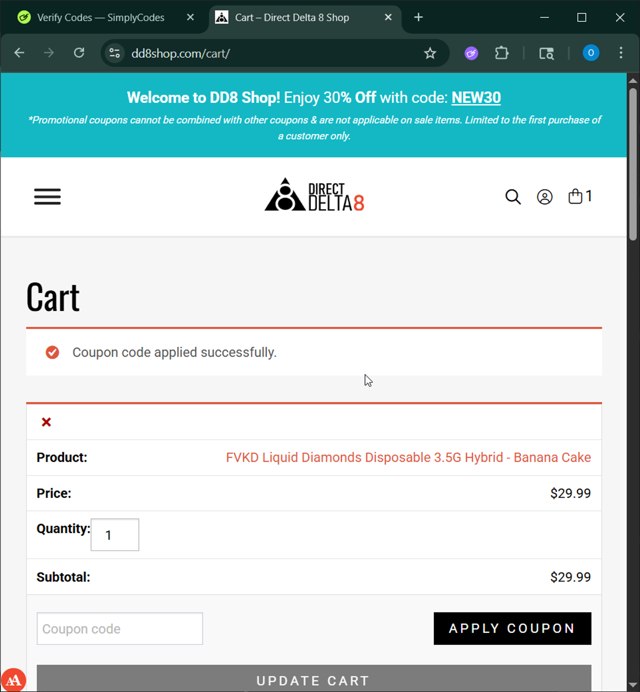
Task: Open site information icon in address bar
Action: click(114, 53)
